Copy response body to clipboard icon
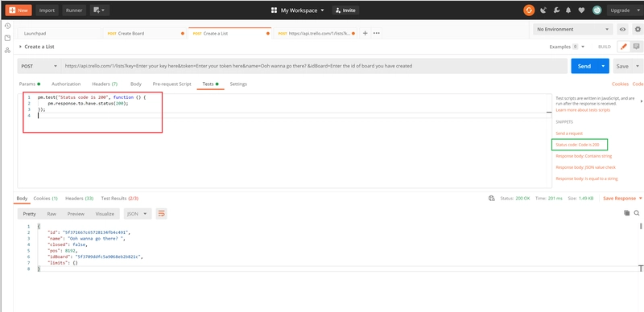644x312 pixels. [626, 212]
